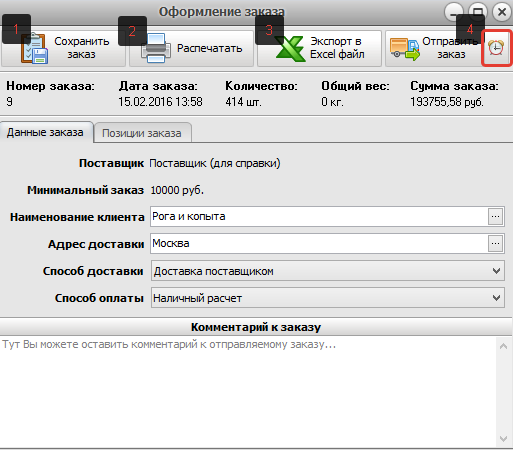This screenshot has height=450, width=513.
Task: Click the Отправить заказ button label
Action: tap(450, 48)
